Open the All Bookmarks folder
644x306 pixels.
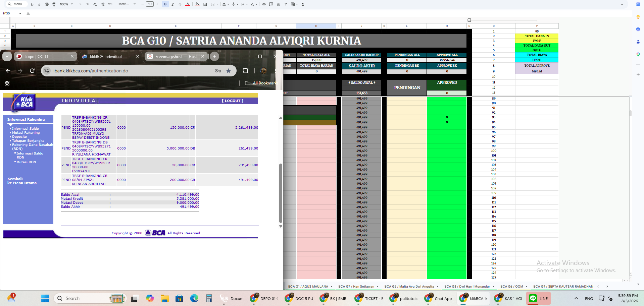coord(261,83)
